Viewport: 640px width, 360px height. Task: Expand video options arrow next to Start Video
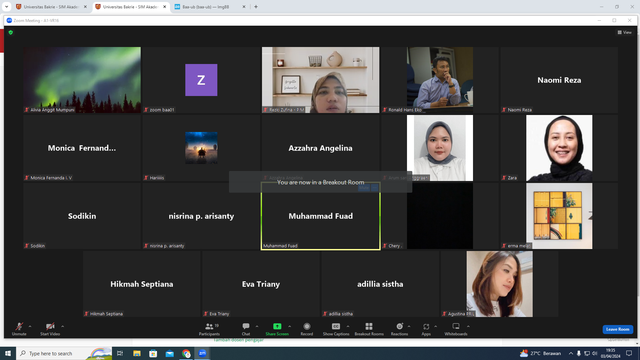pyautogui.click(x=62, y=326)
